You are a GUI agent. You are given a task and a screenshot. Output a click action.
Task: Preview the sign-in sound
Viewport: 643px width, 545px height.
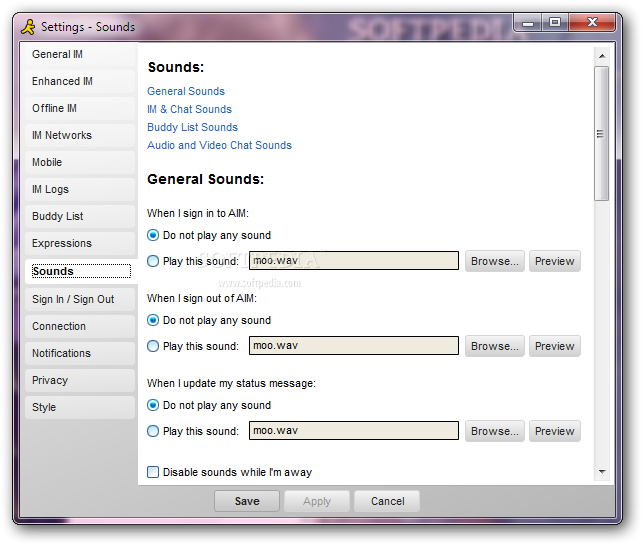point(554,261)
